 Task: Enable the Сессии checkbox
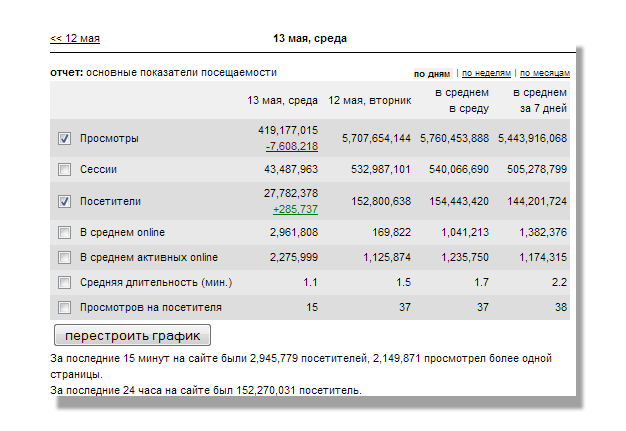(64, 170)
